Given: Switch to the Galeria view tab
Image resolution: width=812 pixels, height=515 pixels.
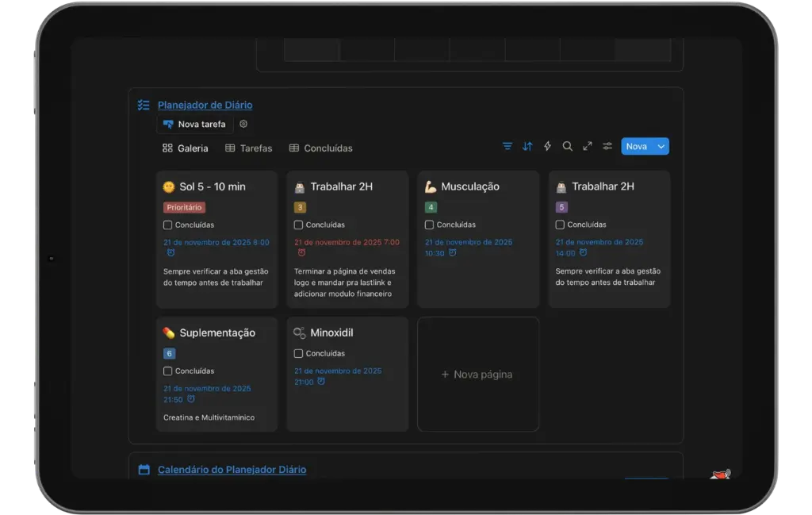Looking at the screenshot, I should [x=186, y=148].
